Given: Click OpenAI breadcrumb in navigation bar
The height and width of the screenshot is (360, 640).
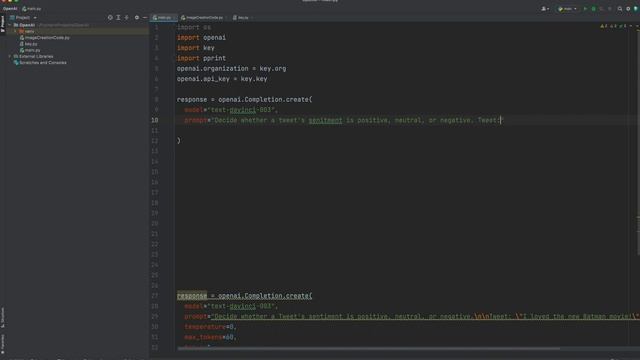Looking at the screenshot, I should tap(10, 9).
